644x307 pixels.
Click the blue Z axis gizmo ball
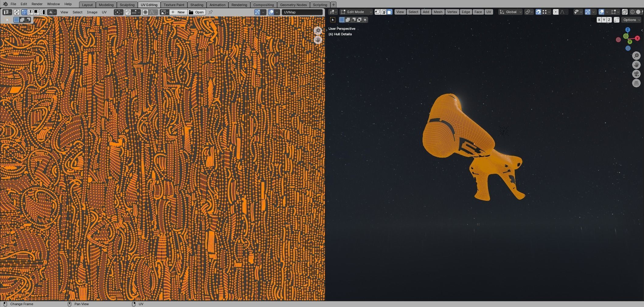click(x=628, y=30)
